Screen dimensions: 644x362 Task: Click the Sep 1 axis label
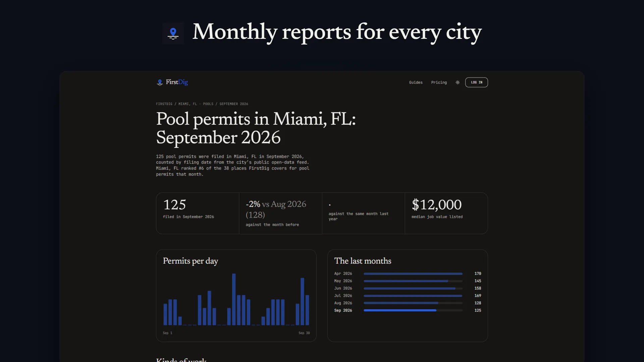[167, 333]
